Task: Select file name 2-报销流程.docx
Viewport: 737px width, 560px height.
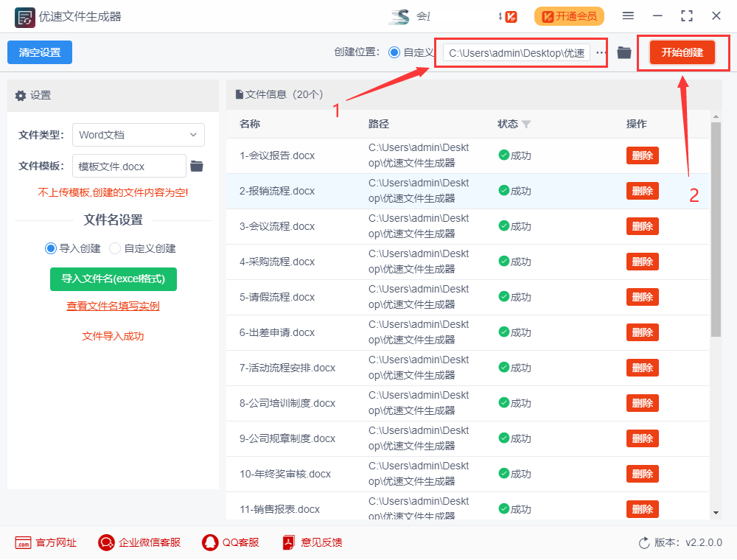Action: 277,191
